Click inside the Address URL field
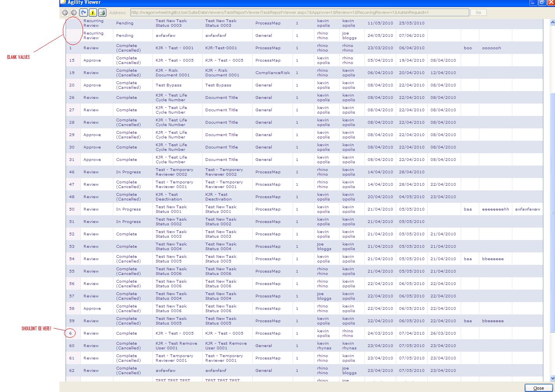Image resolution: width=555 pixels, height=392 pixels. [300, 12]
